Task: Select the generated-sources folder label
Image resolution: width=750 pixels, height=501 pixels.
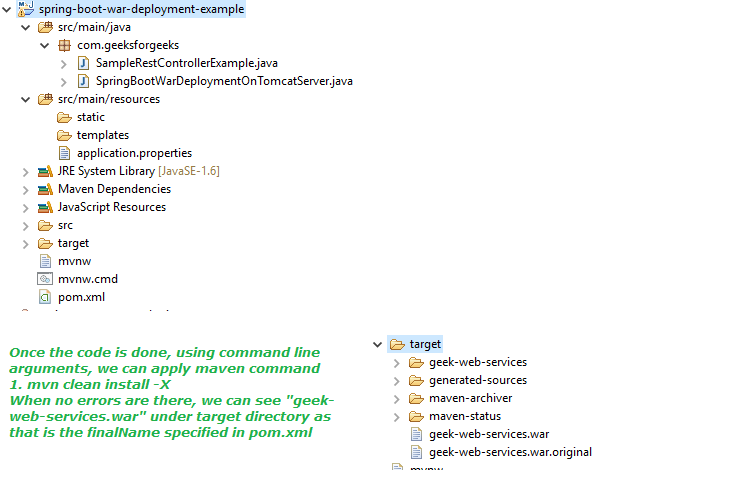Action: (478, 380)
